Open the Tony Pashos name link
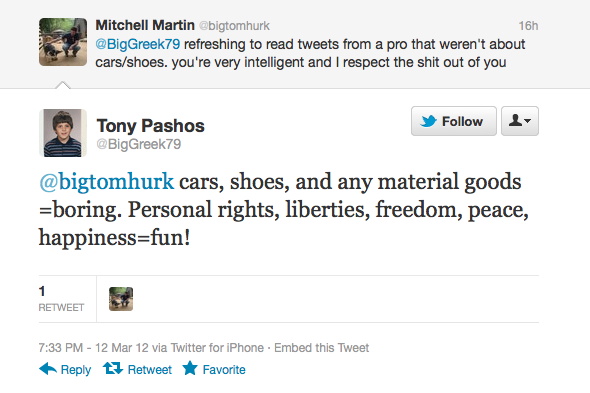590x393 pixels. click(x=151, y=126)
